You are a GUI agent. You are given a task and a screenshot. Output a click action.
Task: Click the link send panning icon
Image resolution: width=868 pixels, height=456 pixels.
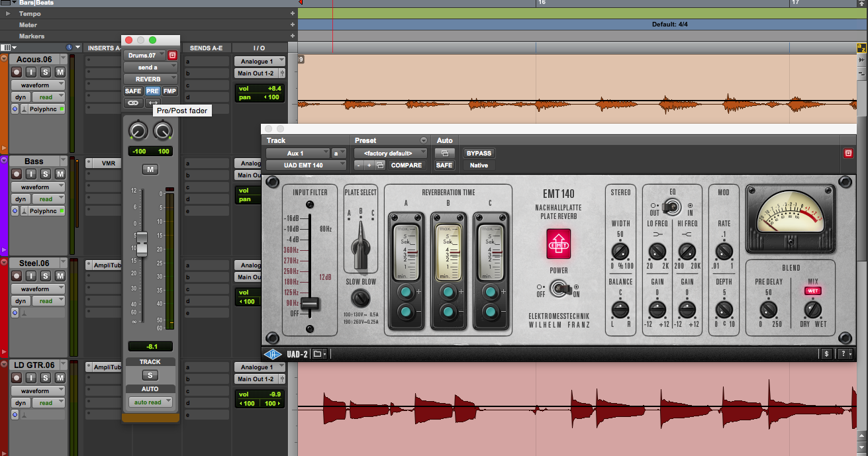[x=134, y=103]
